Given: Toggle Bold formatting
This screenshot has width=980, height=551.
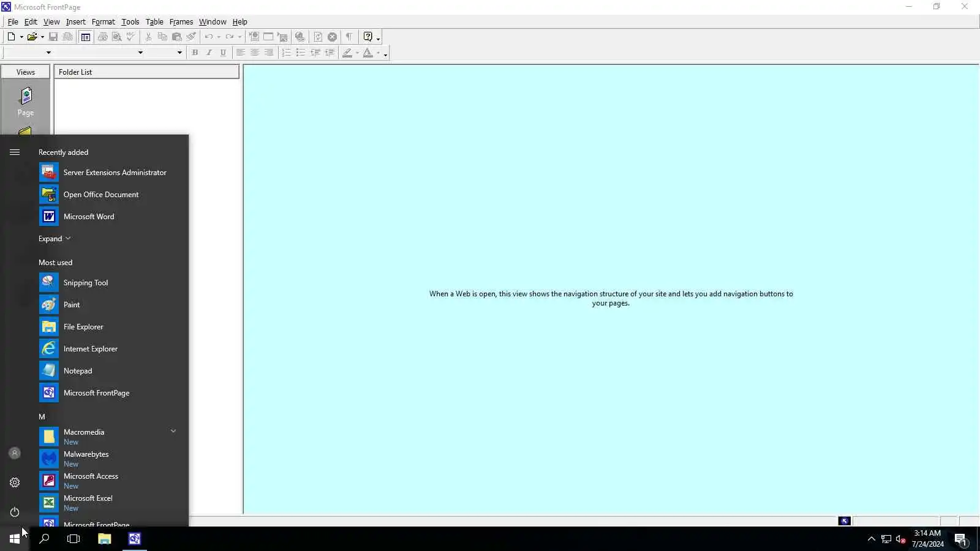Looking at the screenshot, I should click(x=195, y=53).
